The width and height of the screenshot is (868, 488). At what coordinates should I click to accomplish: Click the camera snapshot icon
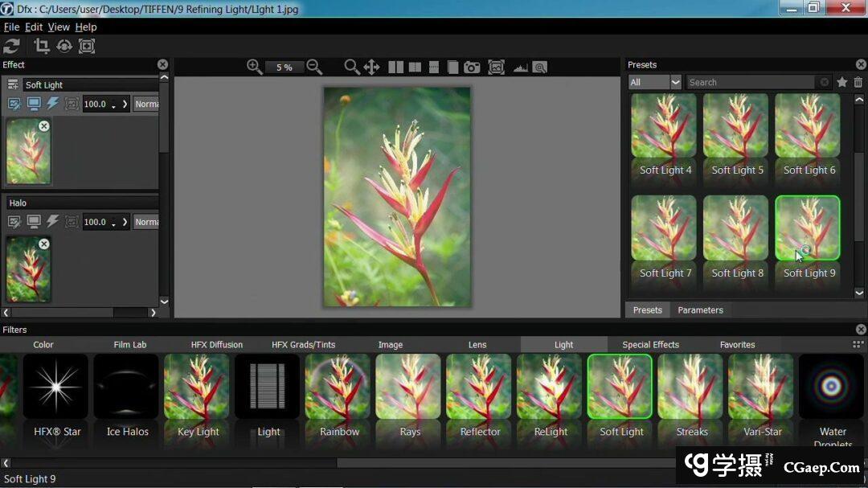pos(472,68)
